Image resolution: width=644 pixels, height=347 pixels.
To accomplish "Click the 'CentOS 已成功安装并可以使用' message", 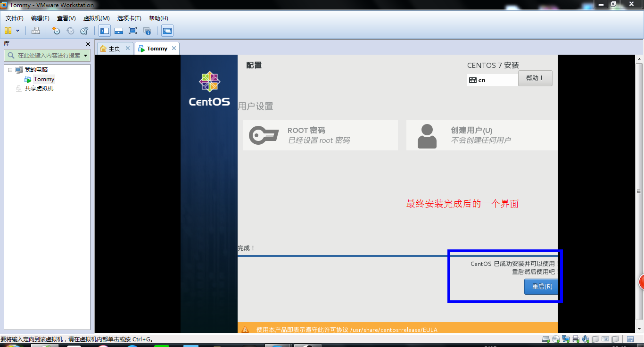I will pos(512,264).
